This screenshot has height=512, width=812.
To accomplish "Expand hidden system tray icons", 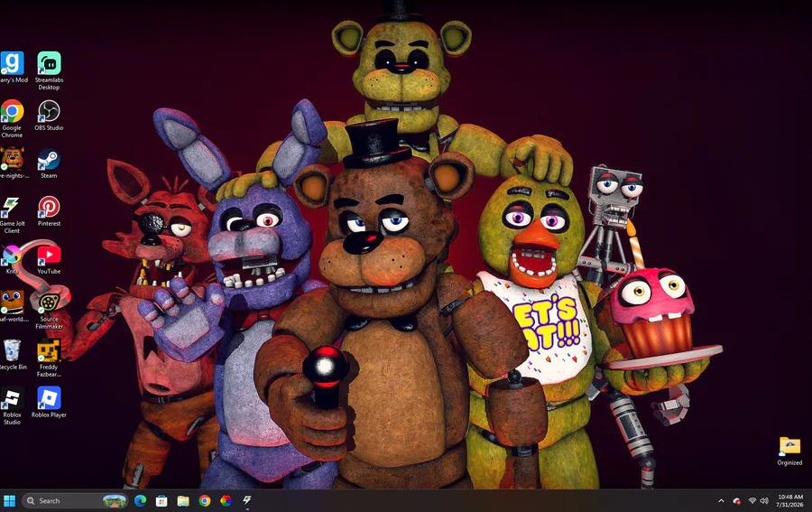I will [722, 500].
